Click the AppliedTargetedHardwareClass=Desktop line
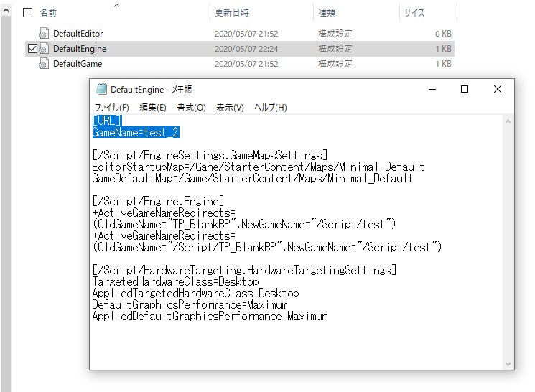Viewport: 535px width, 392px height. (x=196, y=294)
